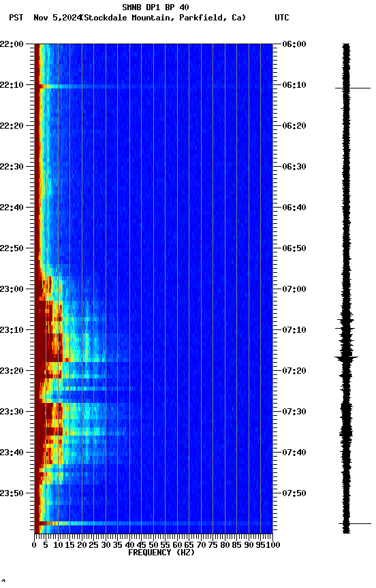Click the date text 'Nov 5,2024'
376x588 pixels.
(x=57, y=18)
